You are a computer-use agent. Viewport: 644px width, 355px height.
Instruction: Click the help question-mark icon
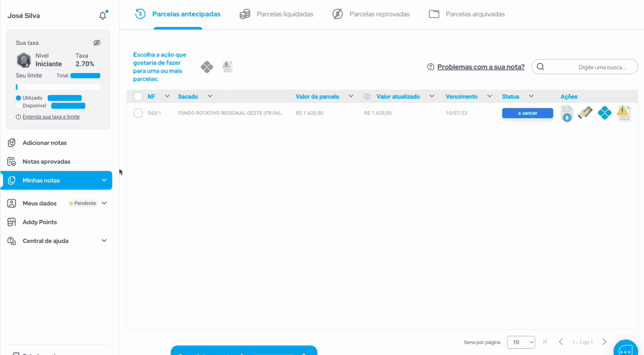[x=430, y=67]
